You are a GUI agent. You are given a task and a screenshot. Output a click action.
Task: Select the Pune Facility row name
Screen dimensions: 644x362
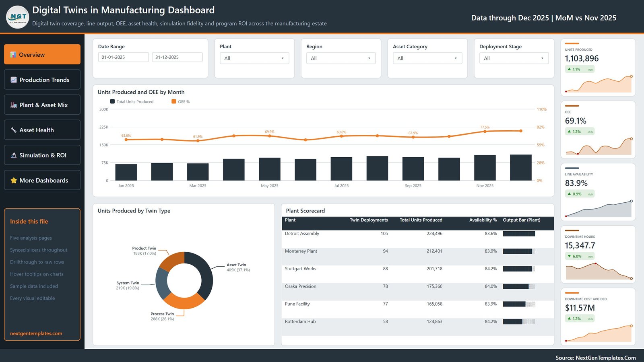click(x=297, y=304)
